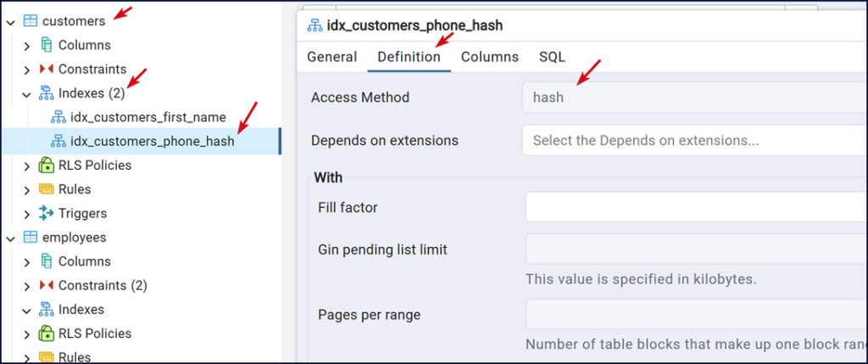This screenshot has width=868, height=364.
Task: Click the Constraints icon under customers
Action: click(47, 69)
